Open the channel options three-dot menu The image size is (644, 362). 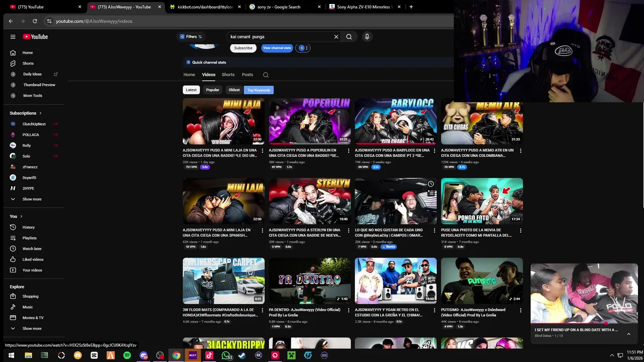click(x=306, y=48)
